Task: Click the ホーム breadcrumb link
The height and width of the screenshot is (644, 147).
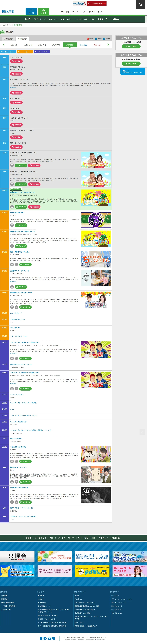Action: click(x=2, y=25)
